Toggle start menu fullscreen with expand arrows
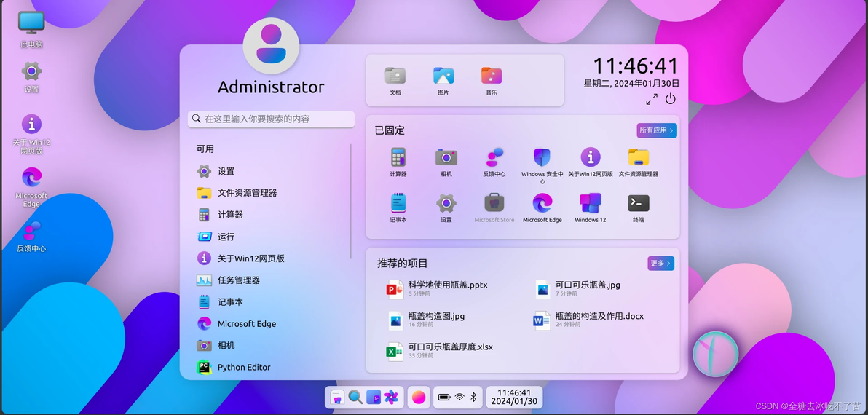The image size is (868, 415). (x=652, y=99)
